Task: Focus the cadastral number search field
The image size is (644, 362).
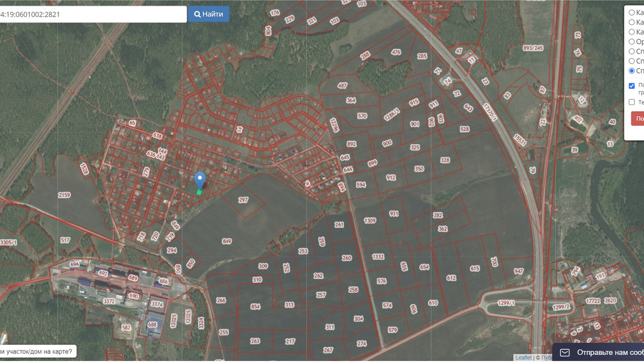Action: 93,14
